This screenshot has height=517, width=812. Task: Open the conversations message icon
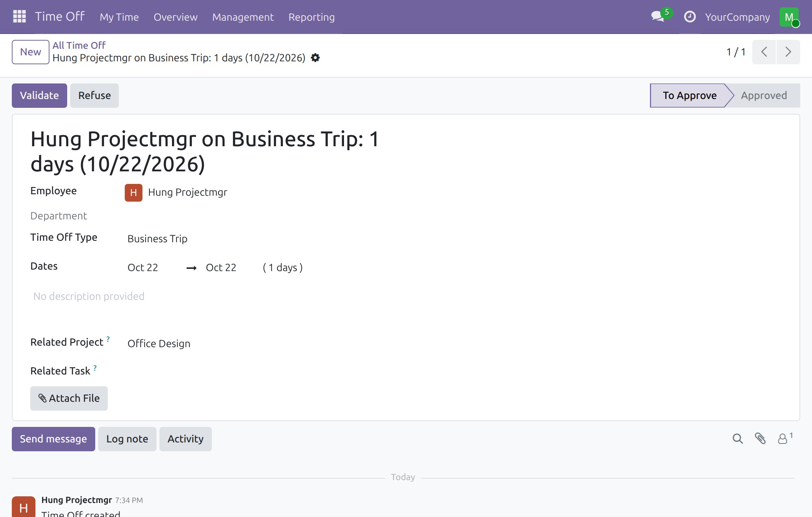click(x=658, y=17)
